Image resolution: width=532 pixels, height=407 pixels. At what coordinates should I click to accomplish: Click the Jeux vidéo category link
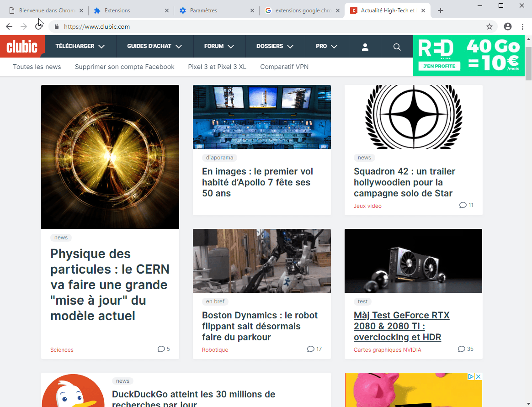367,206
